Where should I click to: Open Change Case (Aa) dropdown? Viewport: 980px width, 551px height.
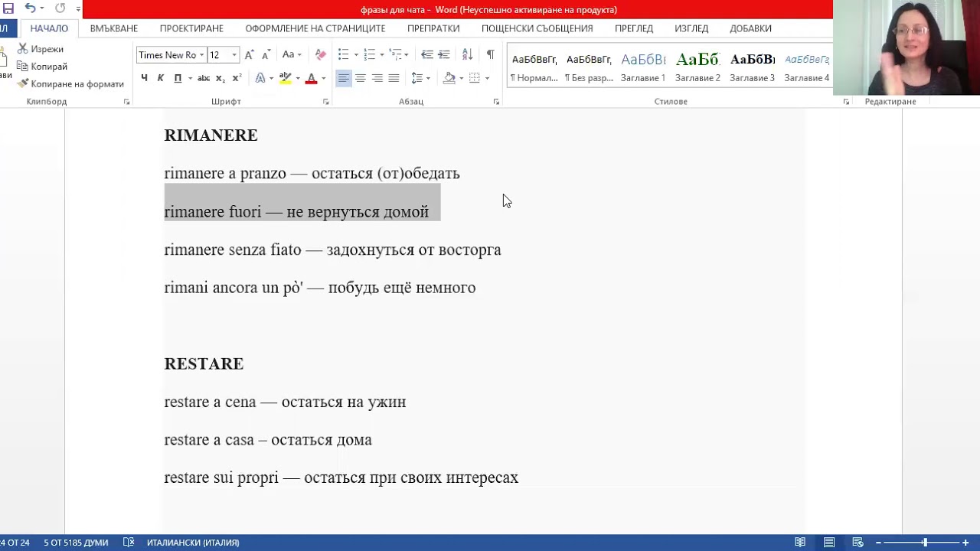click(x=292, y=55)
